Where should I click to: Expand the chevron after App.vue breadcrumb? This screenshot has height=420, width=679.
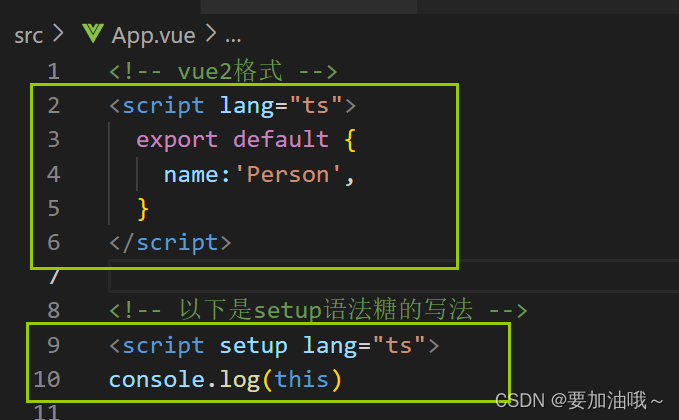[210, 33]
